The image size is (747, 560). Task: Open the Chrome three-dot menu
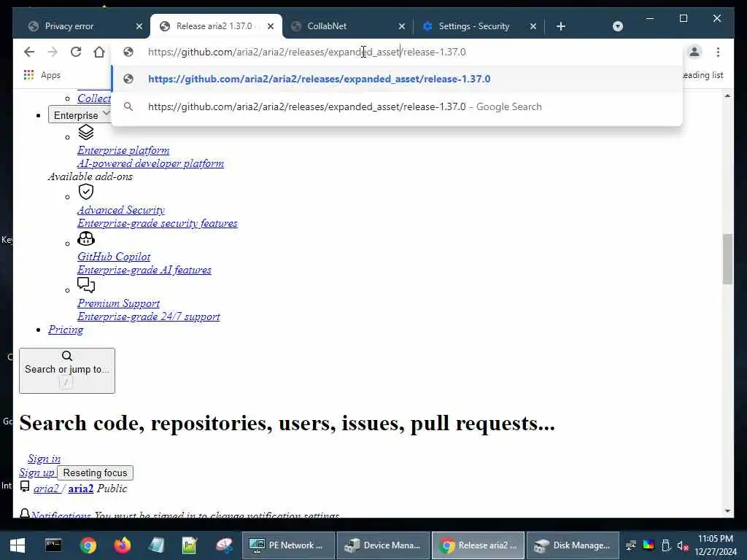tap(718, 52)
